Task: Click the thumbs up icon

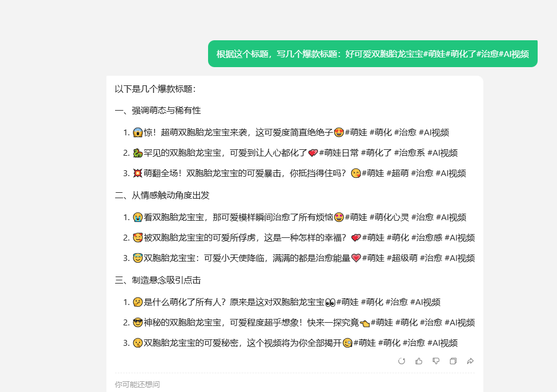Action: pos(419,361)
